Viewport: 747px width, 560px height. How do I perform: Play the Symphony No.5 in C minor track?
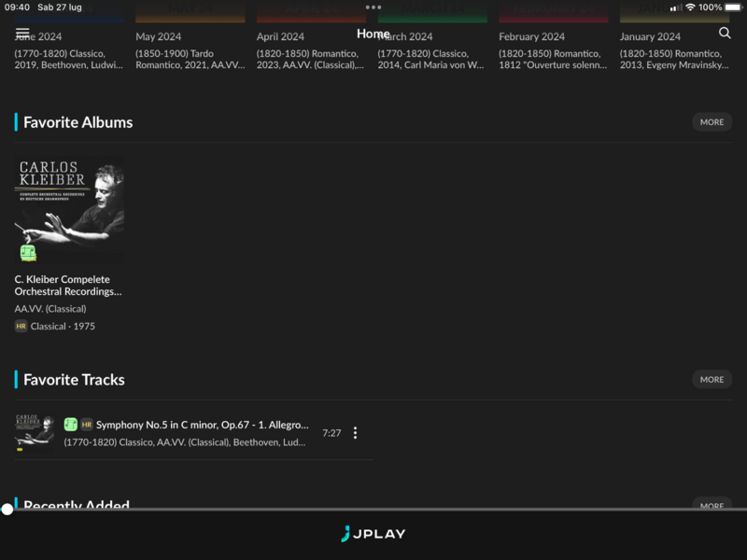202,425
